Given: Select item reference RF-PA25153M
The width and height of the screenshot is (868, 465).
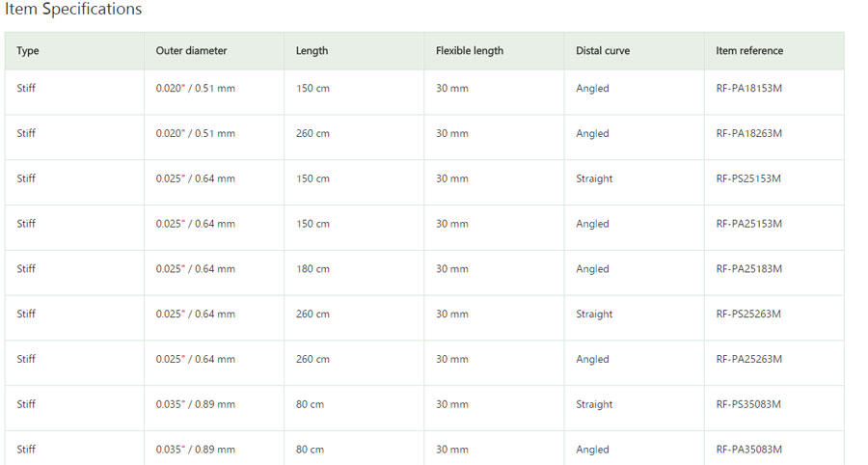Looking at the screenshot, I should point(748,224).
